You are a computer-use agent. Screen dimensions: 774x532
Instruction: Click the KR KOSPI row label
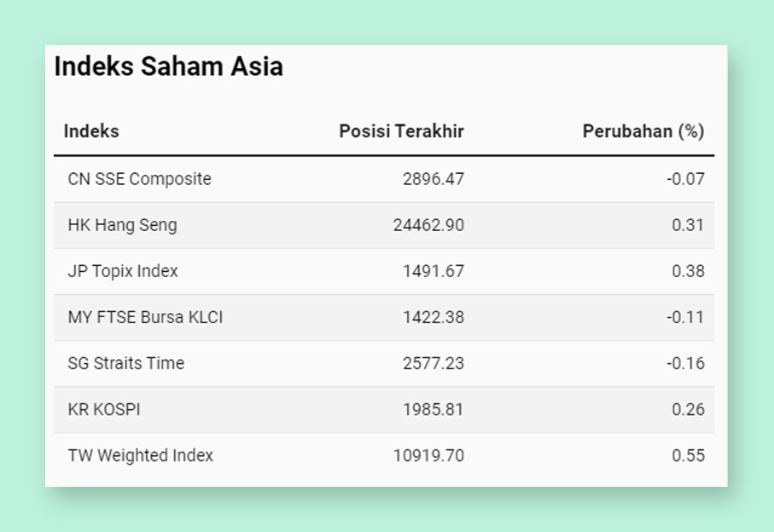[x=104, y=409]
